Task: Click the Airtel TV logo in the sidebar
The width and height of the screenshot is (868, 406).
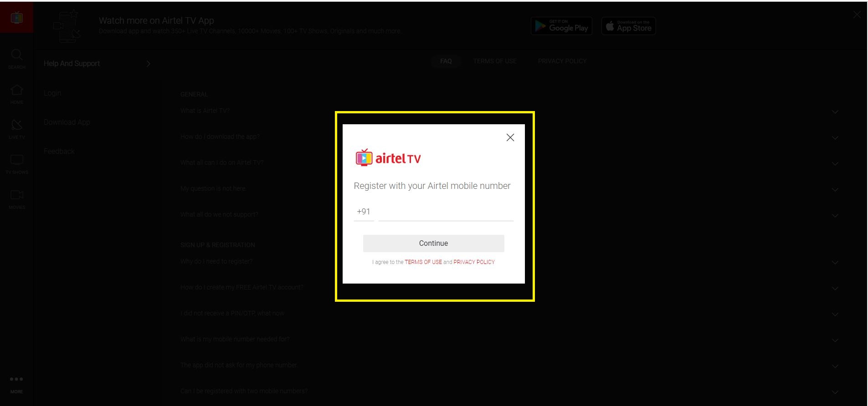Action: (17, 18)
